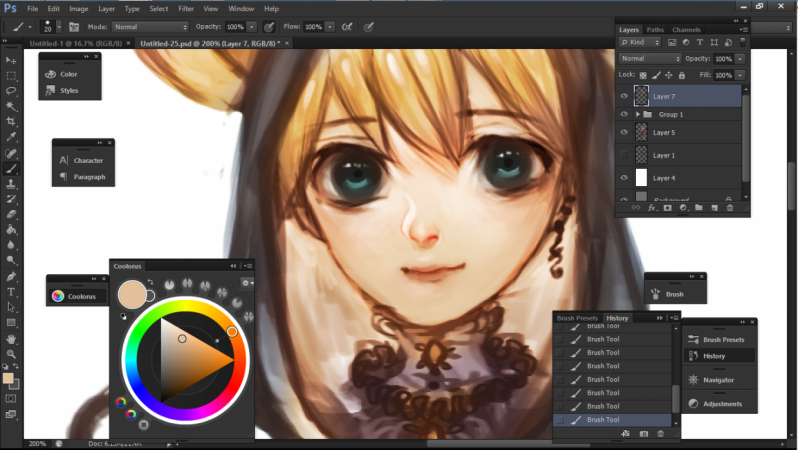Image resolution: width=798 pixels, height=450 pixels.
Task: Open the brush opacity slider arrow in options bar
Action: [x=251, y=27]
